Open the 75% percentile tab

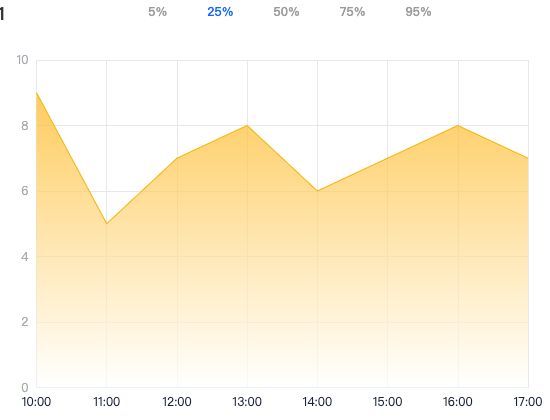(x=352, y=12)
